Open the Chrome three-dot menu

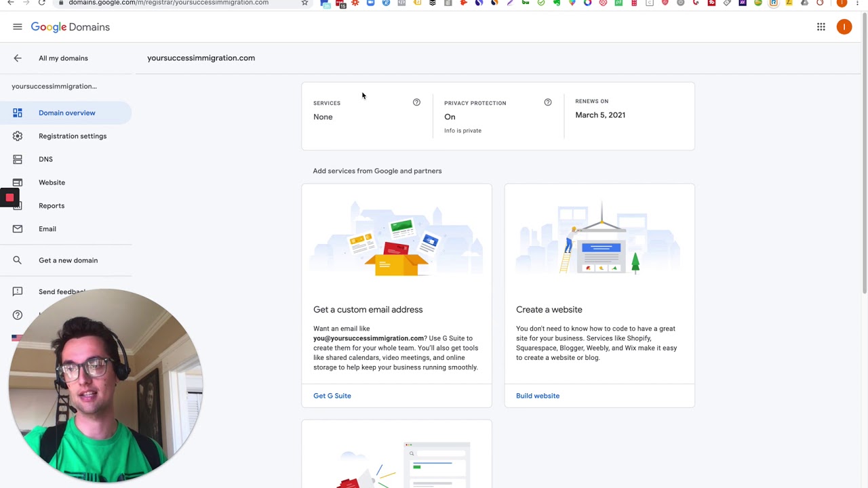858,3
